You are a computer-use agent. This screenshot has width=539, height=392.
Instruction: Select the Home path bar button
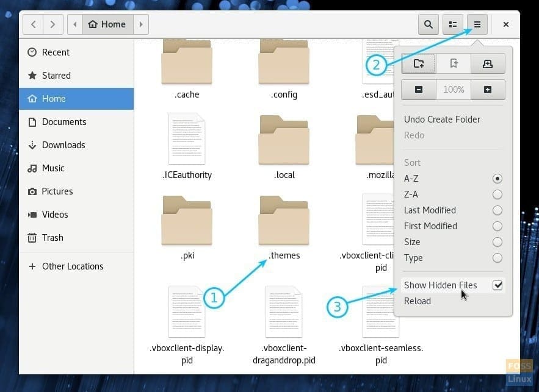point(107,24)
